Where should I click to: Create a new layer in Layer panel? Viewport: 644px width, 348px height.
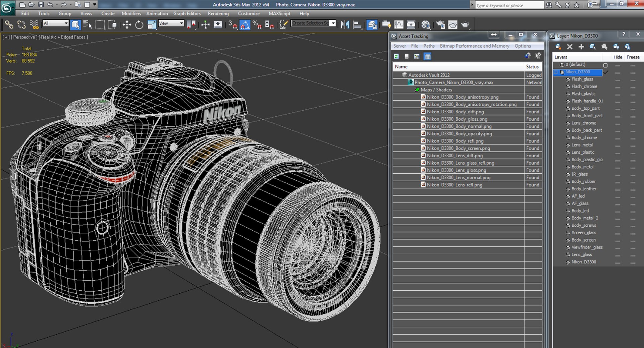pos(558,47)
